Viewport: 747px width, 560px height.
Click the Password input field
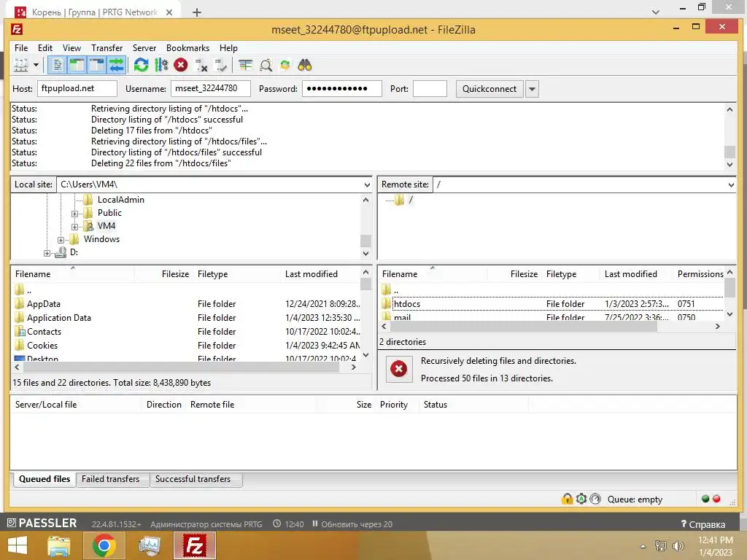point(342,88)
